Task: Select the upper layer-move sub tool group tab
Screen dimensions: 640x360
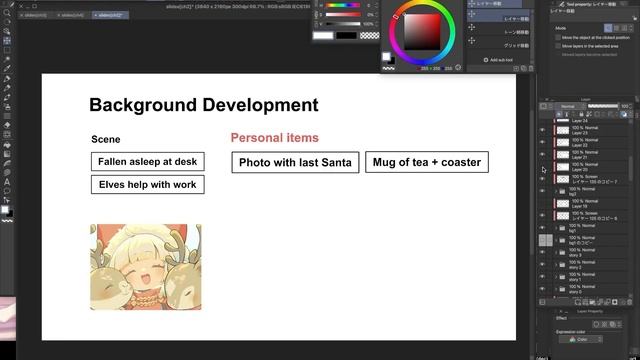Action: pos(495,4)
